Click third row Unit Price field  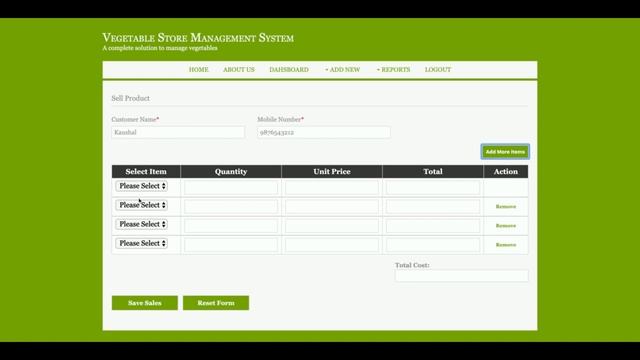coord(332,226)
